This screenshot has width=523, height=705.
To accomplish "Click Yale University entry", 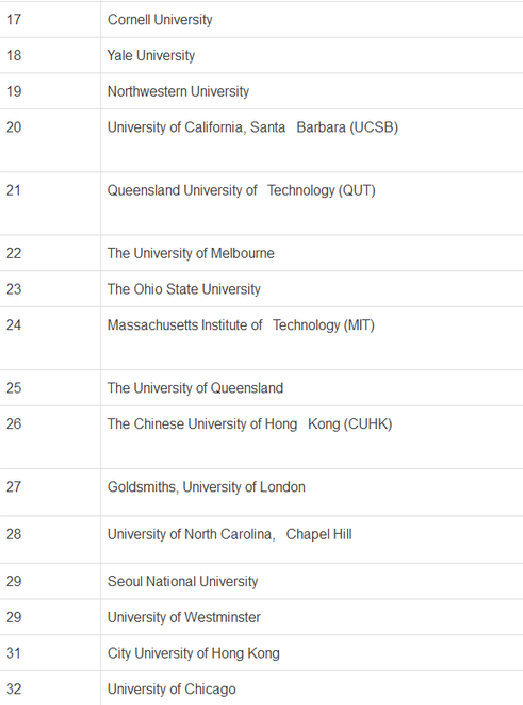I will (x=151, y=55).
